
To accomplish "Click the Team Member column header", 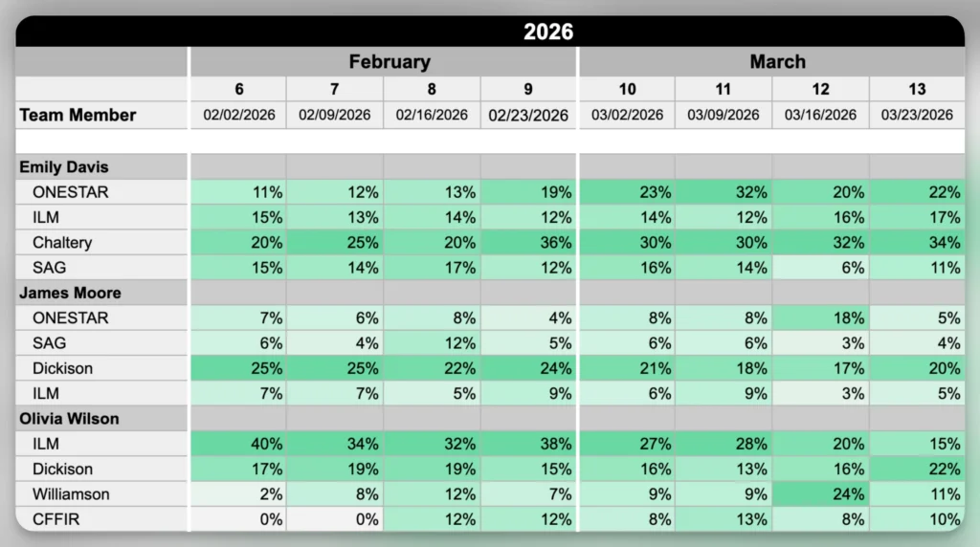I will pyautogui.click(x=78, y=115).
